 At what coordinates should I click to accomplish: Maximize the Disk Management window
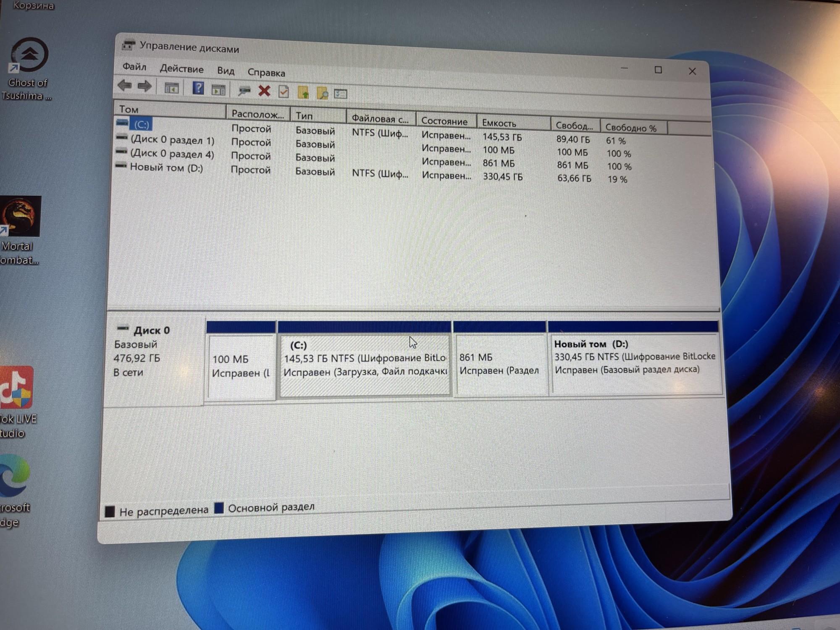pos(658,70)
